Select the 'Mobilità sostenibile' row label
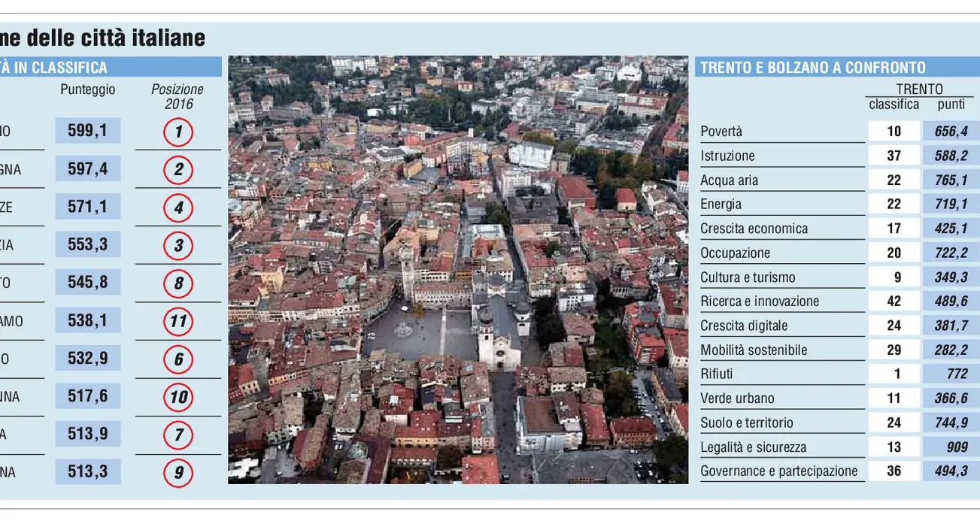The width and height of the screenshot is (980, 524). point(754,350)
